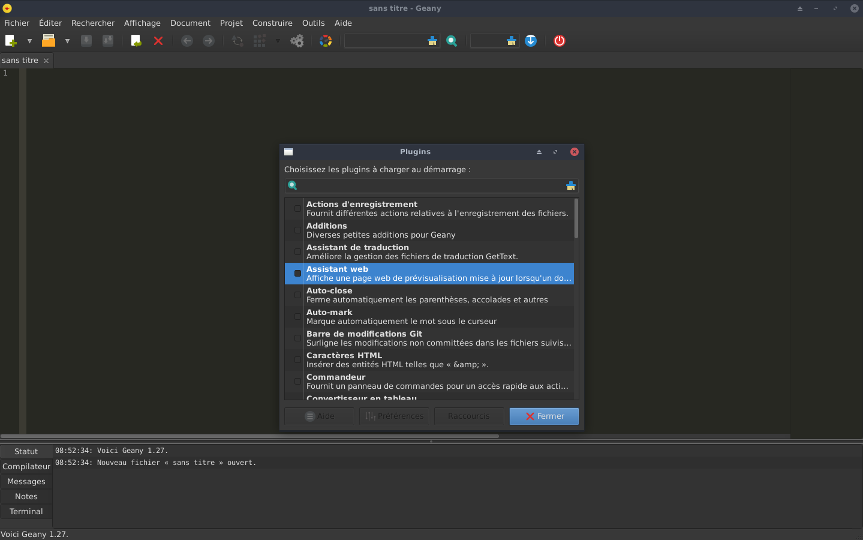This screenshot has height=540, width=863.
Task: Enable the Commandeur plugin checkbox
Action: click(297, 381)
